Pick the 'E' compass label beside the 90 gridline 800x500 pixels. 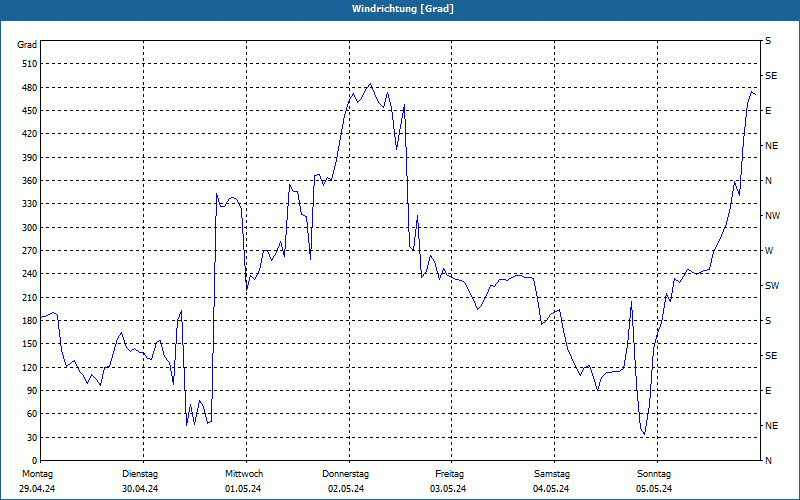768,390
